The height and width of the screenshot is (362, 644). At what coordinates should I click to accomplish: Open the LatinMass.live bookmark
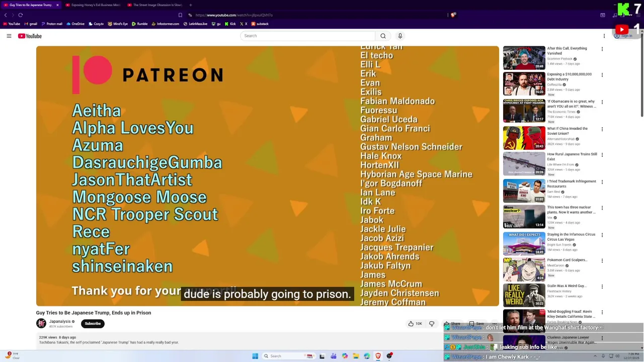point(195,24)
